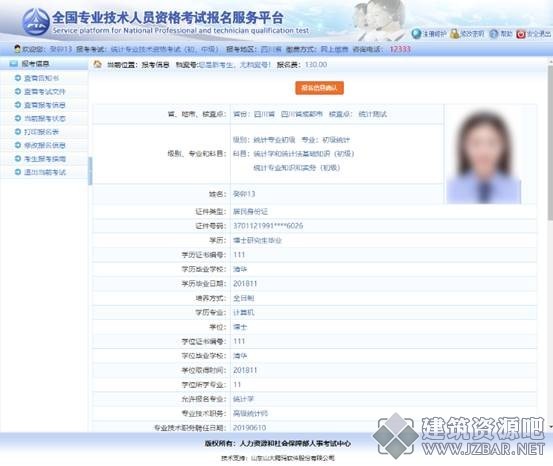
Task: Click the platform logo in the header
Action: [x=36, y=22]
